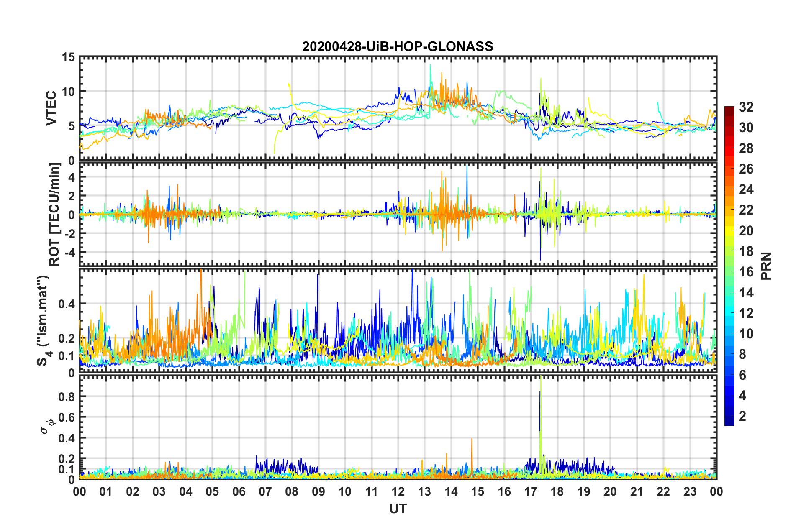Click the 28 tick label on PRN colorbar
The image size is (796, 532).
pyautogui.click(x=746, y=148)
